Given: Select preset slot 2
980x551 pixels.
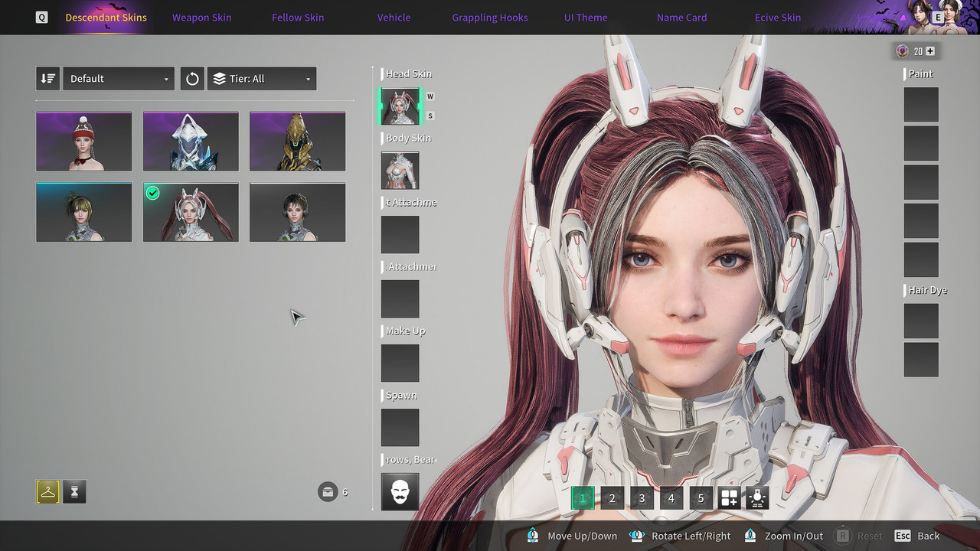Looking at the screenshot, I should pos(612,498).
